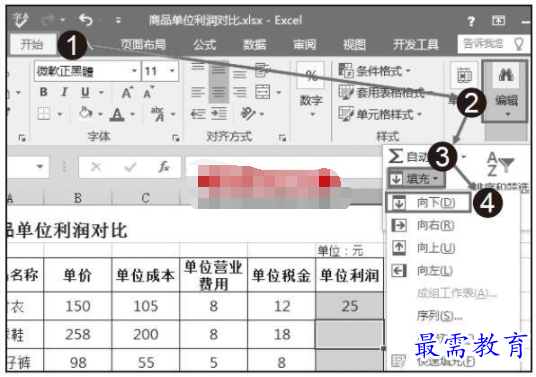Open the Sort and Filter AZ icon
The height and width of the screenshot is (377, 536).
(x=500, y=164)
